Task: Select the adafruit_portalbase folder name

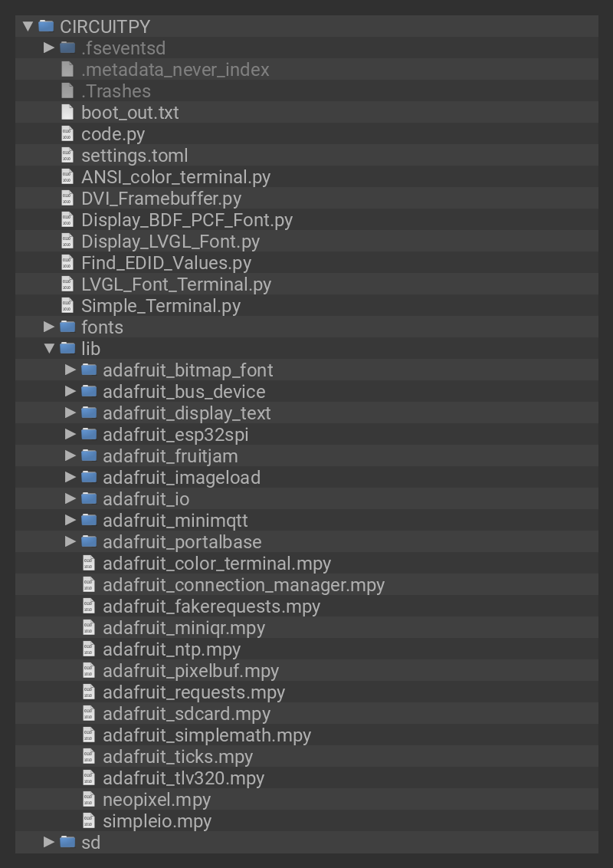Action: tap(182, 541)
